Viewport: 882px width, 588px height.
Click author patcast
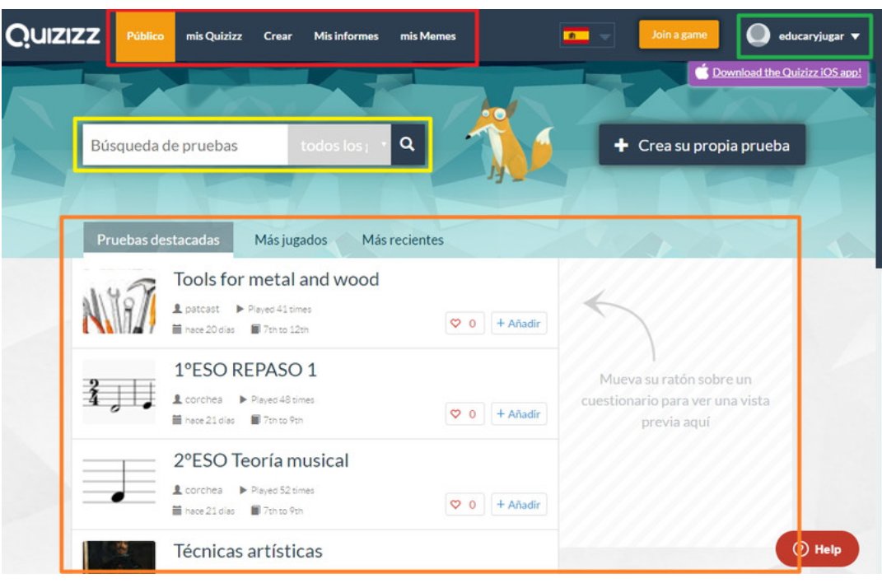coord(202,309)
